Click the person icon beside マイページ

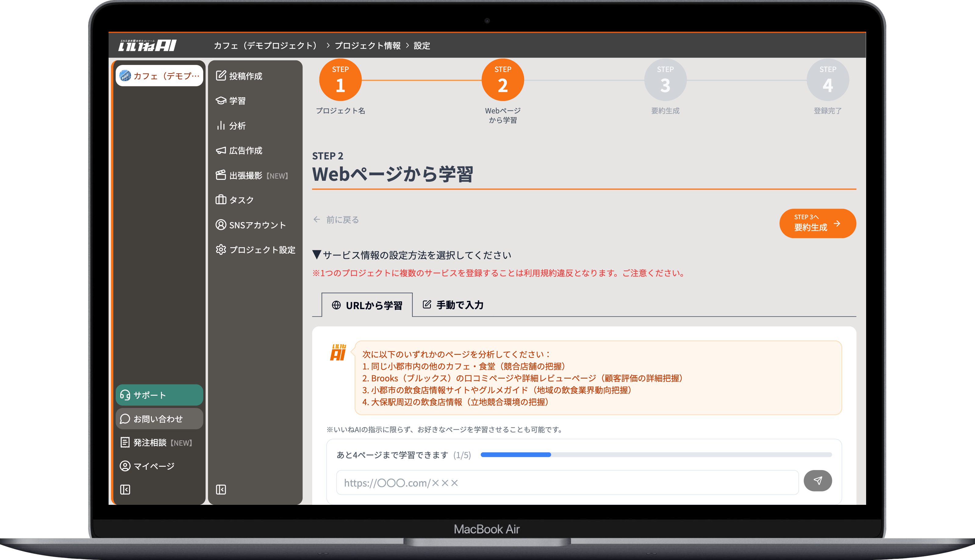pyautogui.click(x=125, y=466)
